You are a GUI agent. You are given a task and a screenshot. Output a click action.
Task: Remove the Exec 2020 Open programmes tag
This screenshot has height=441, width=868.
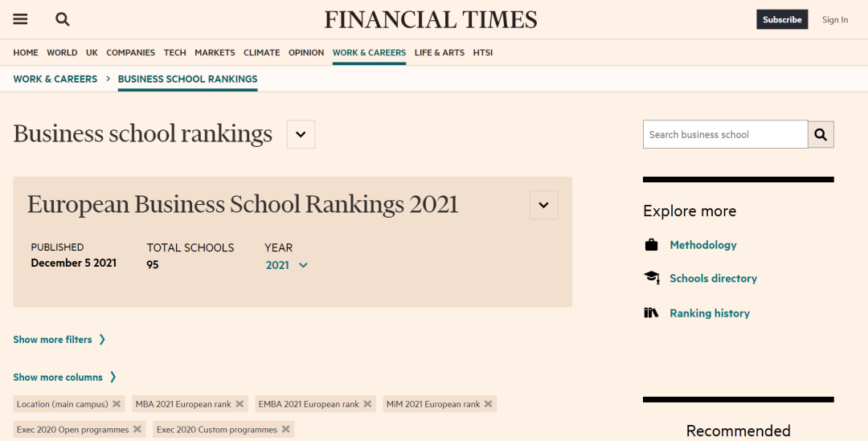138,430
